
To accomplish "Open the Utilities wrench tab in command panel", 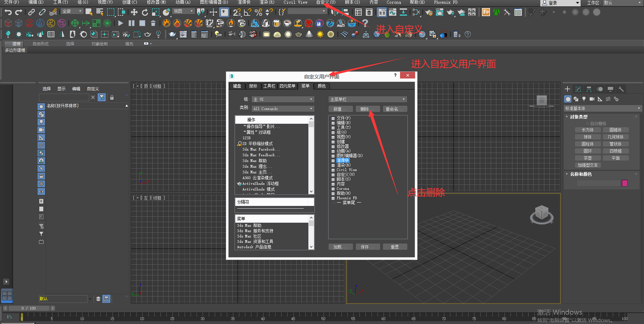I will pos(621,89).
